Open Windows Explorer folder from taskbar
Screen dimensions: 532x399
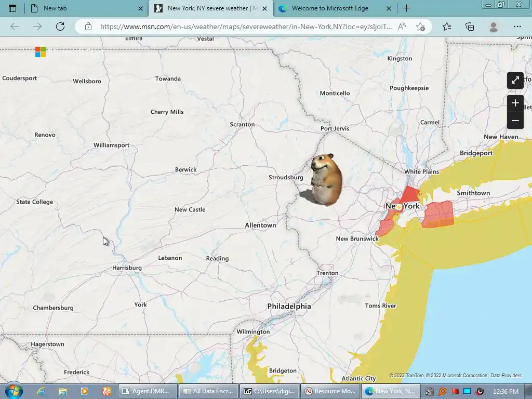pos(63,391)
